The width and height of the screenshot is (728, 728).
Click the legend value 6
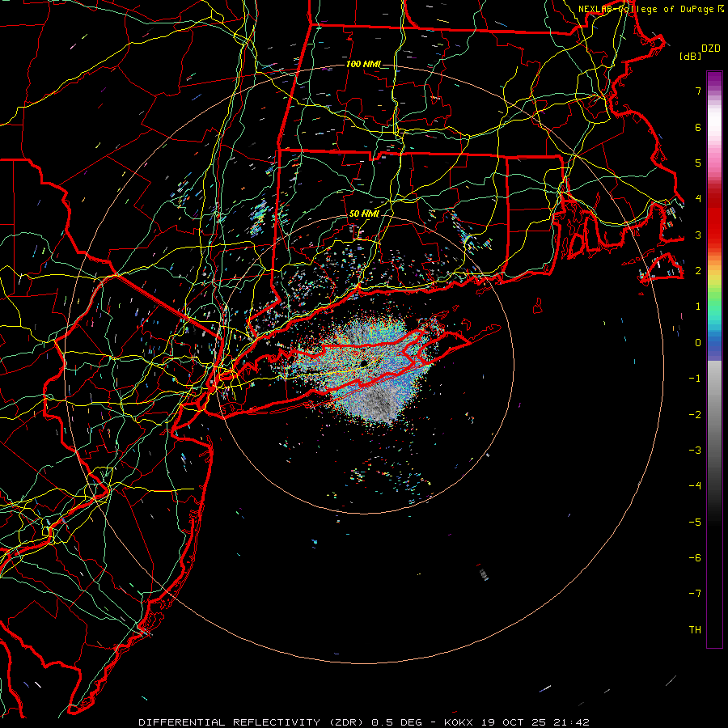point(698,127)
